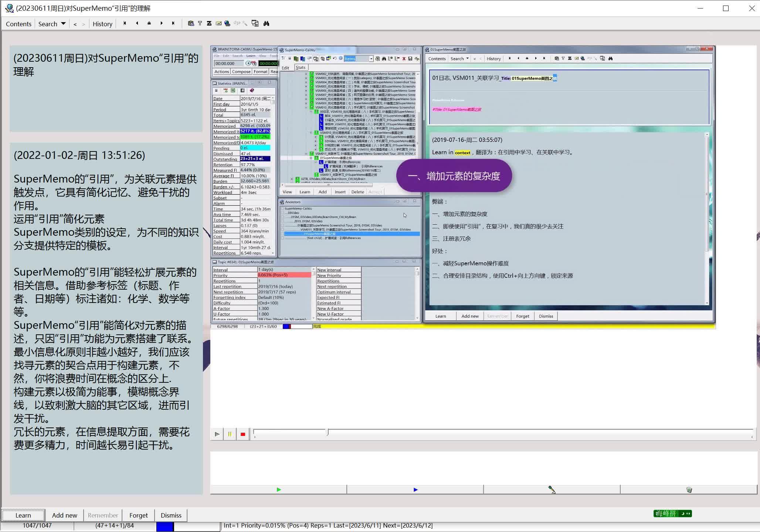Click the pen edit icon below video

point(552,490)
